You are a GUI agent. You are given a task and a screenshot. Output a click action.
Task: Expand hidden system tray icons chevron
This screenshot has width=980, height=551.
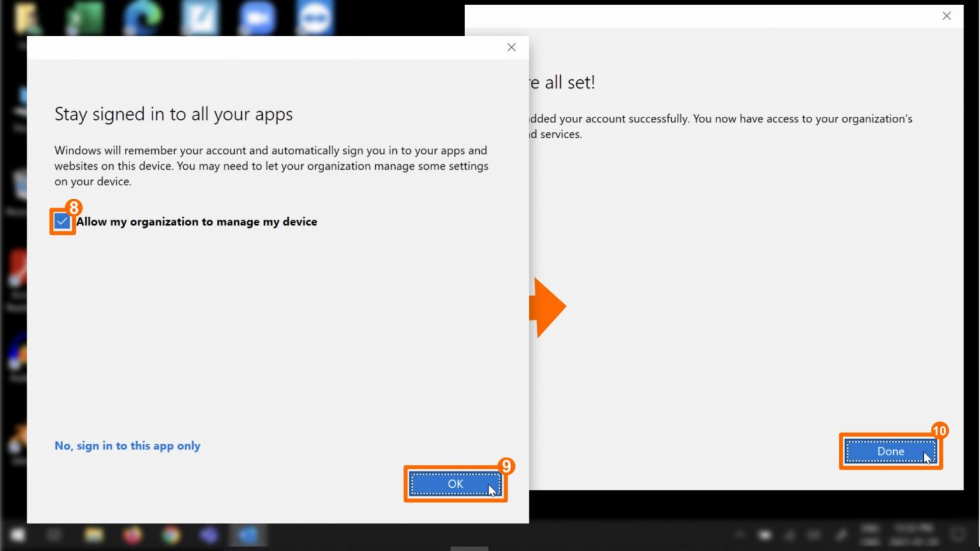(x=740, y=534)
